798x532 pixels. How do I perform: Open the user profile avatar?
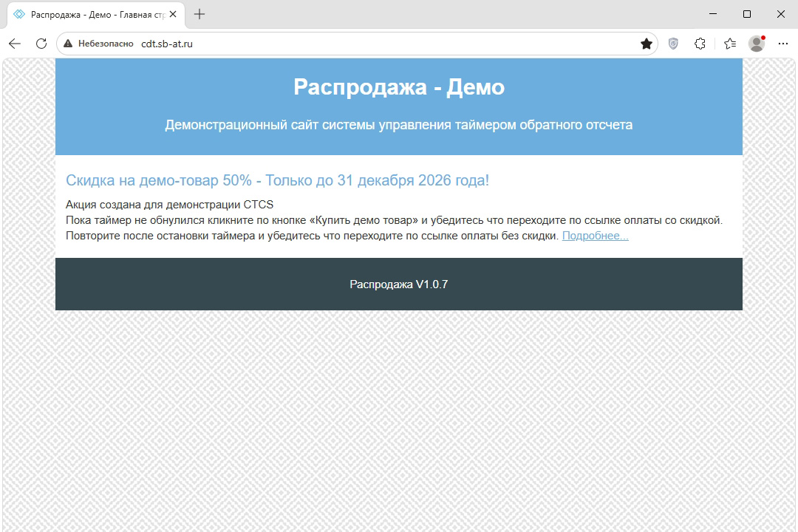(757, 44)
